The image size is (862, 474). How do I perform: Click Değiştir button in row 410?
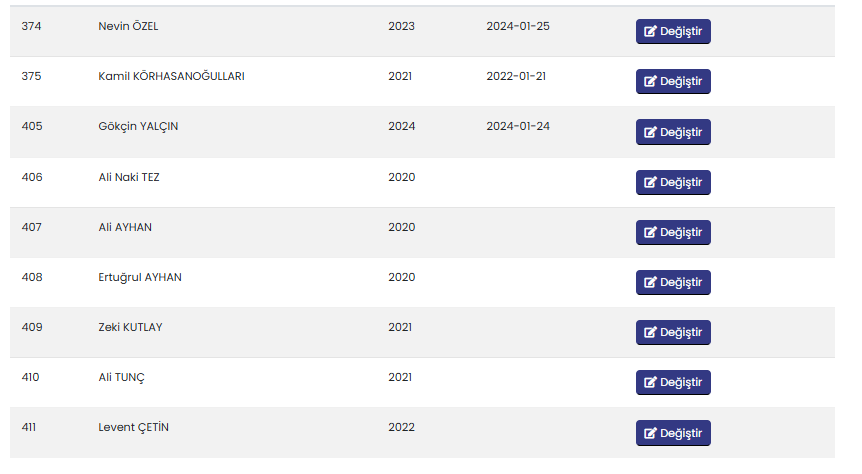tap(673, 382)
